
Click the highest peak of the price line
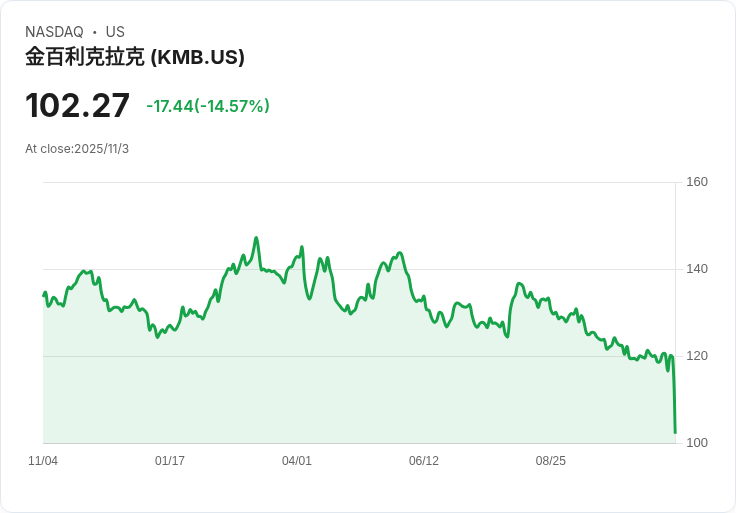(256, 238)
